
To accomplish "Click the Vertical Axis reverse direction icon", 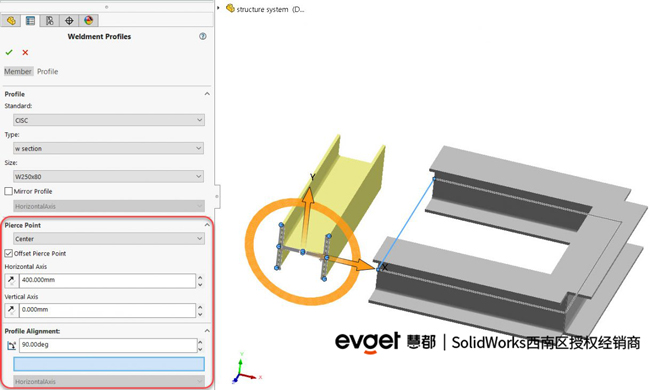I will pyautogui.click(x=12, y=310).
